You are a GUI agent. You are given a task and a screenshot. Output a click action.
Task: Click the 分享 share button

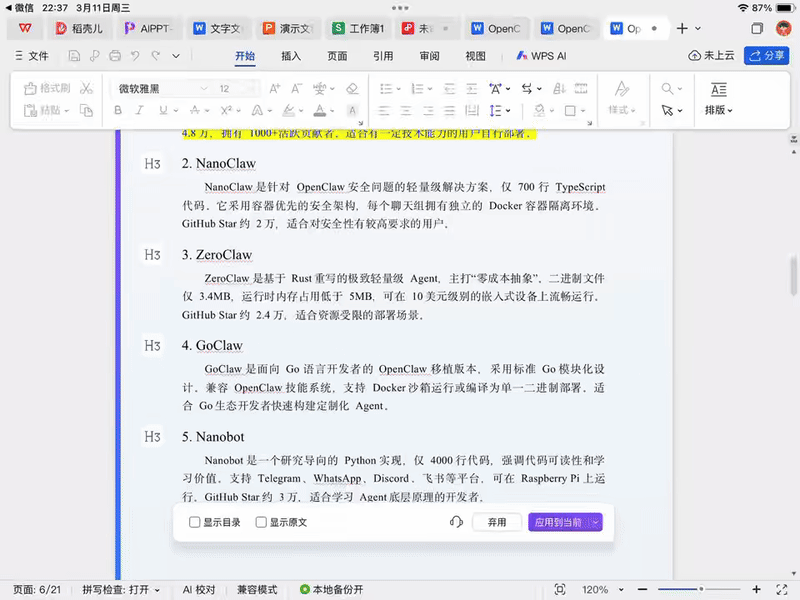[x=766, y=56]
